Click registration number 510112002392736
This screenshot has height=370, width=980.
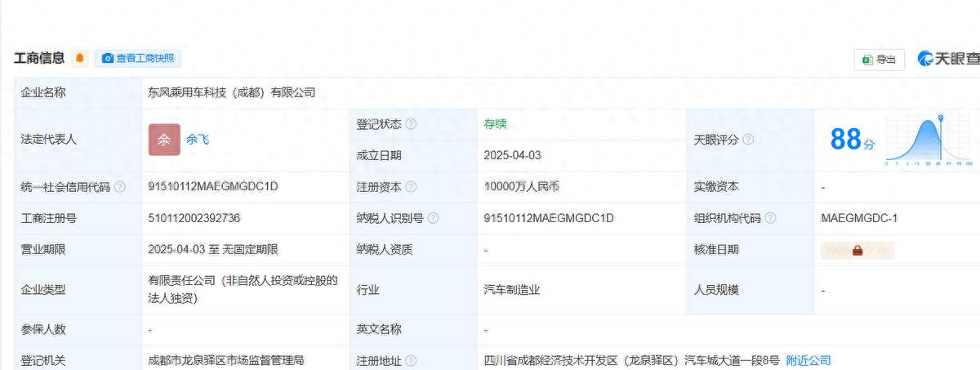tap(194, 218)
